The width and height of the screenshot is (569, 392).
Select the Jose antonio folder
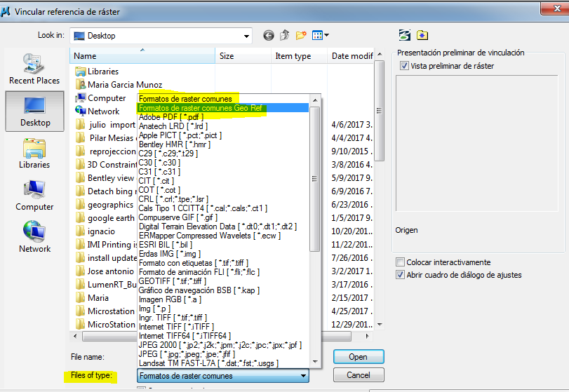pyautogui.click(x=105, y=271)
